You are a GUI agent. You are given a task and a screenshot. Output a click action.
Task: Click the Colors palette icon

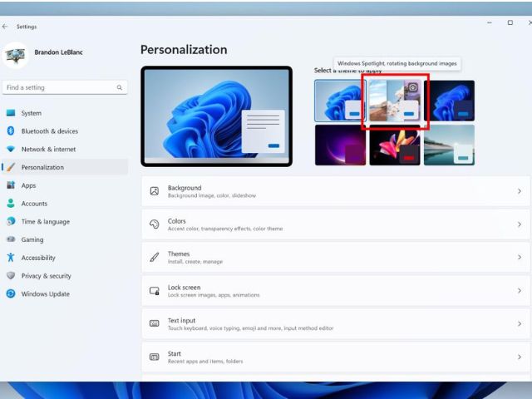(155, 224)
